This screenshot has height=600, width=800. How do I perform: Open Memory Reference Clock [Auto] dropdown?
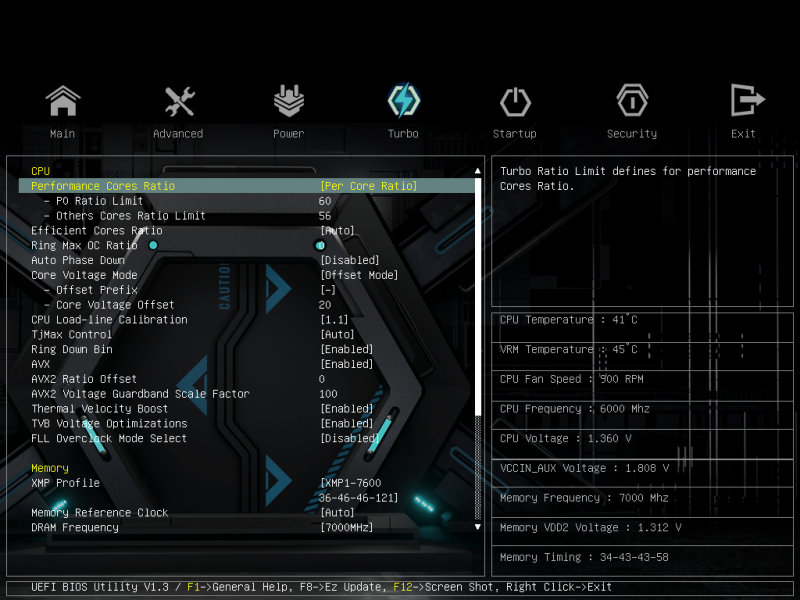tap(337, 513)
